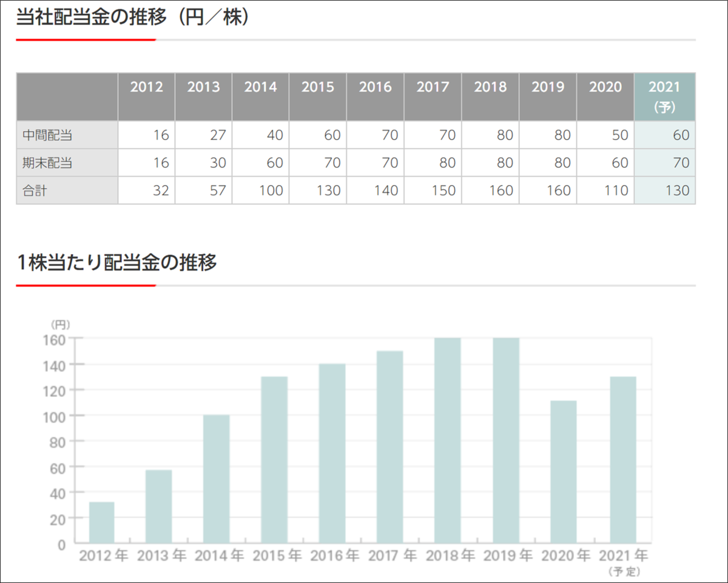
Task: Click the 2013年 bar in the chart
Action: pyautogui.click(x=159, y=507)
